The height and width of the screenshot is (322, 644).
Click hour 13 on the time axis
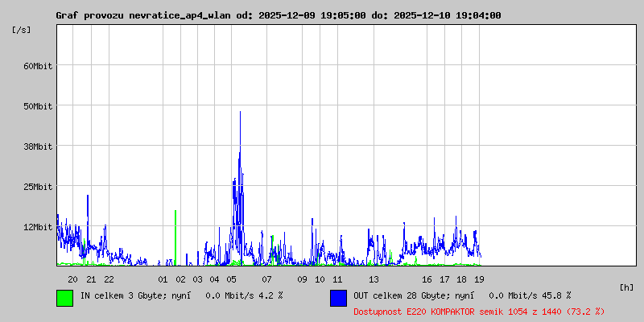[x=374, y=279]
